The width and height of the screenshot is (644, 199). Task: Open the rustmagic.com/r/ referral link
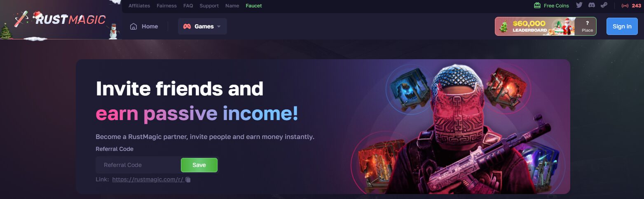pos(148,180)
